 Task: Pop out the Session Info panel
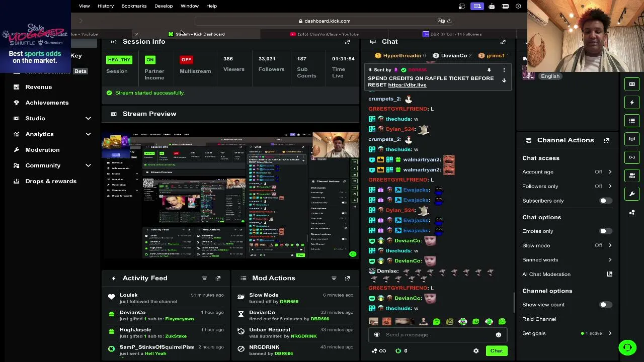347,42
